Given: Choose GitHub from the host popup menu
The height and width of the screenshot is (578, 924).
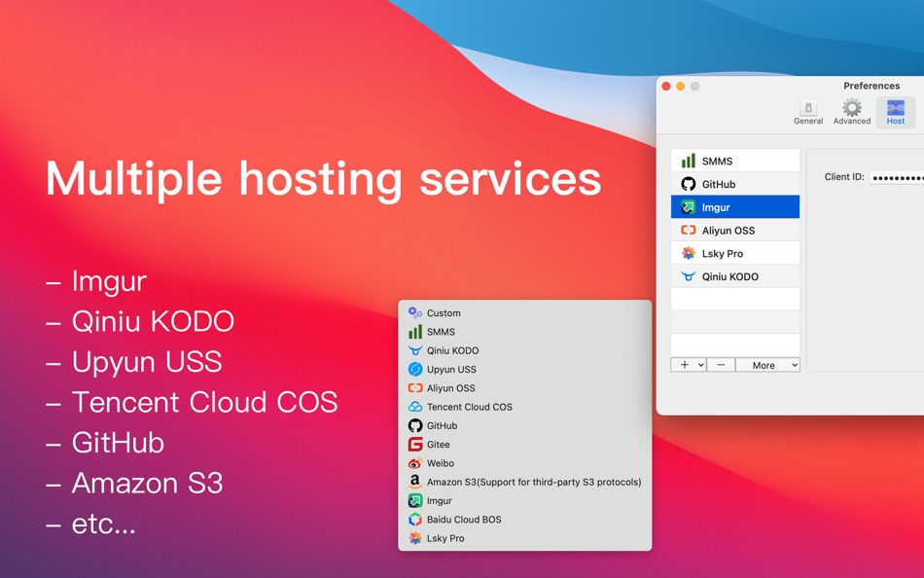Looking at the screenshot, I should click(x=524, y=426).
